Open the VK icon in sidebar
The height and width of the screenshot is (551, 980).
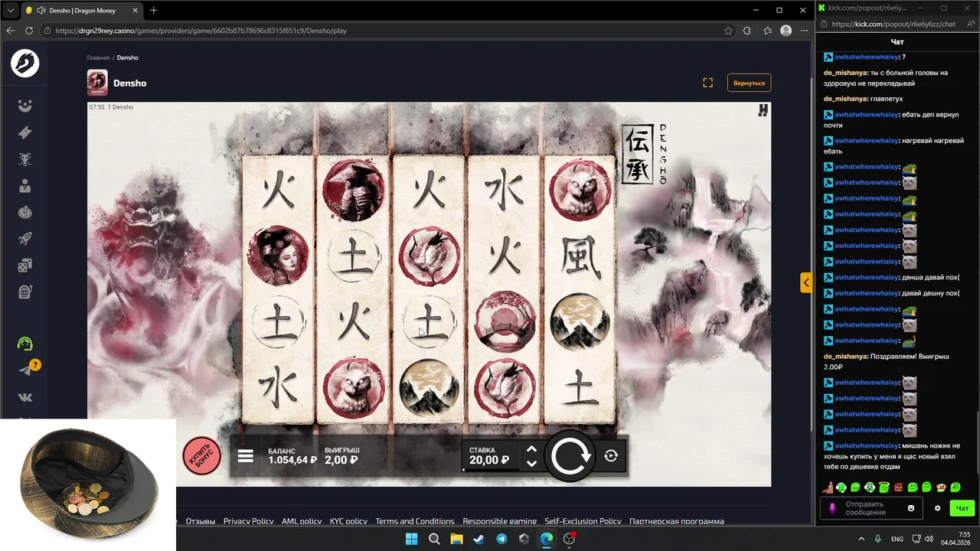[x=25, y=397]
